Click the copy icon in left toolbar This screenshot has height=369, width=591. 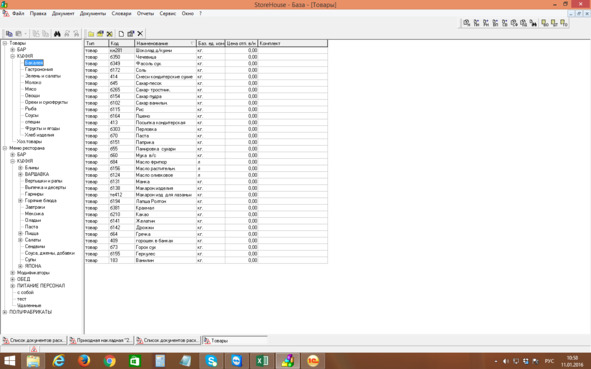(9, 34)
